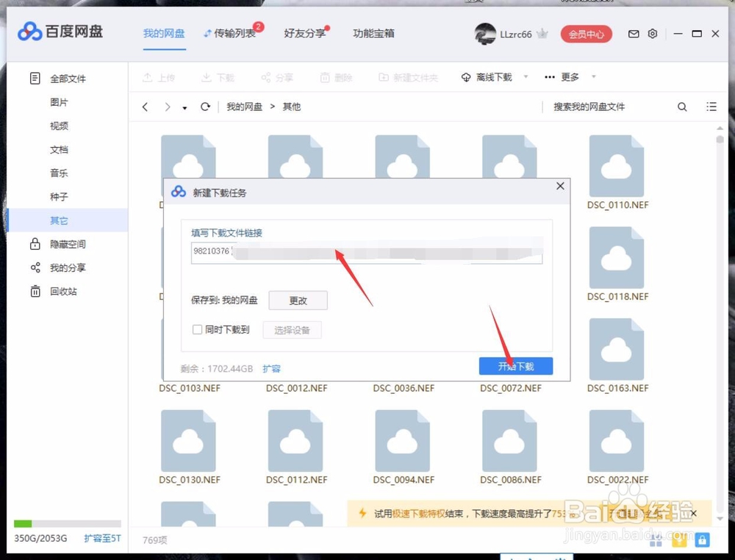Click the 769 items count text

(154, 540)
